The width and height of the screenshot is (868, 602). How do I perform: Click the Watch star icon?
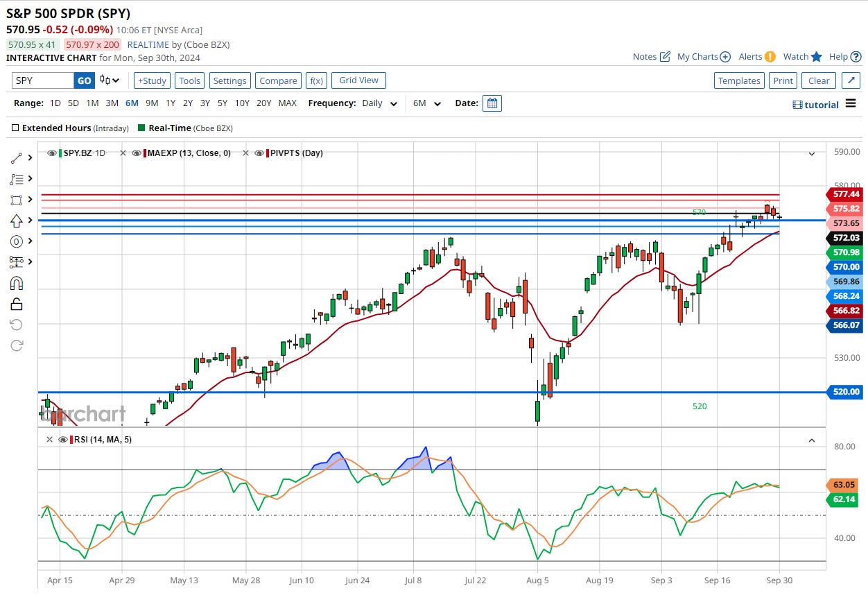817,57
